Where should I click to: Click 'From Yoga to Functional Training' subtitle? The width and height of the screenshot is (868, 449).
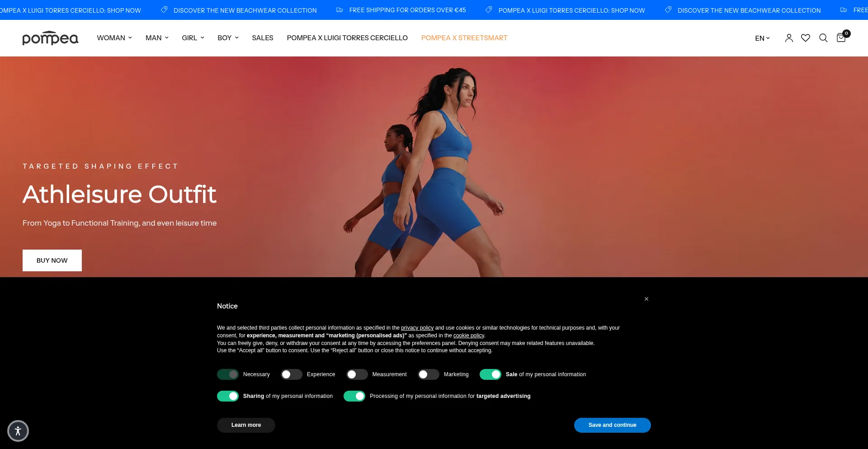pos(119,223)
